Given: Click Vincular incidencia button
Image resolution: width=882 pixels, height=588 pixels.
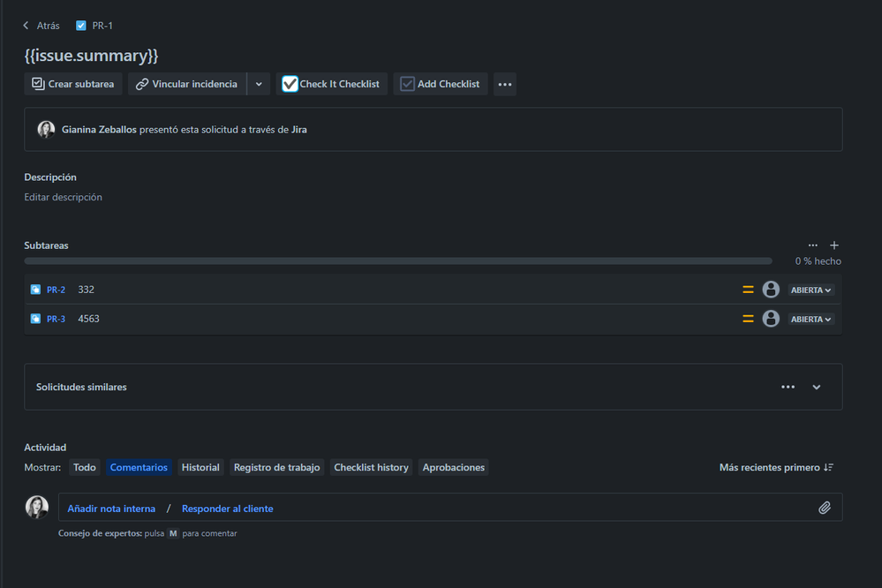Looking at the screenshot, I should tap(187, 84).
